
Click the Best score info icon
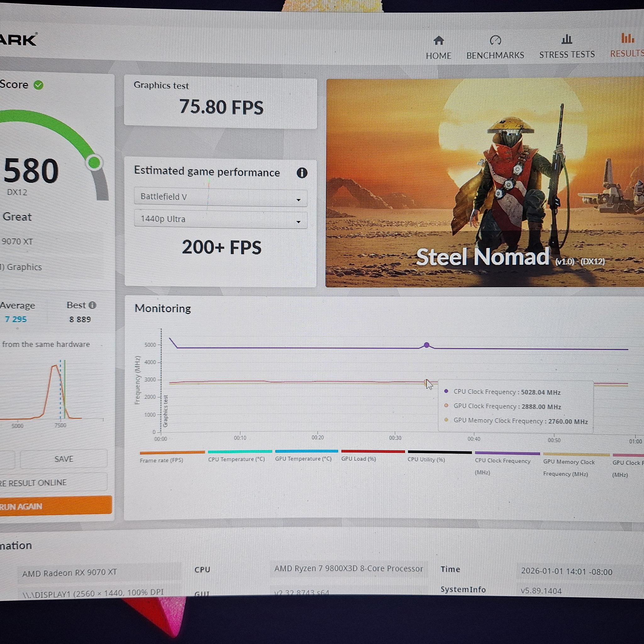(93, 305)
